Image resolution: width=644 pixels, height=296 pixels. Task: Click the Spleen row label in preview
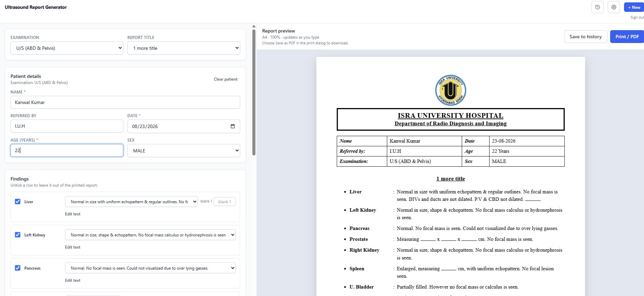(357, 269)
